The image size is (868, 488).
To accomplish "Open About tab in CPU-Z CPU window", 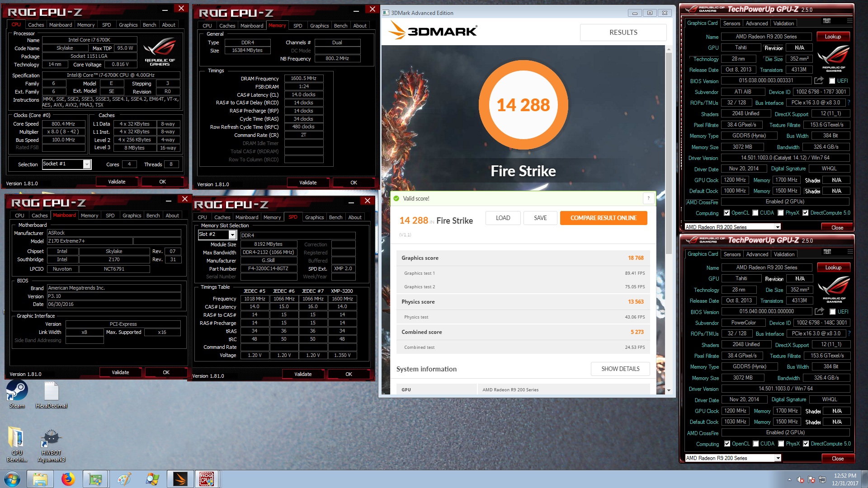I will click(169, 25).
